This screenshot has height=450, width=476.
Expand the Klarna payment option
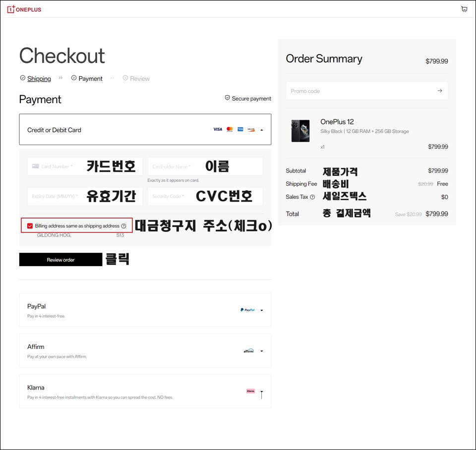(x=262, y=392)
